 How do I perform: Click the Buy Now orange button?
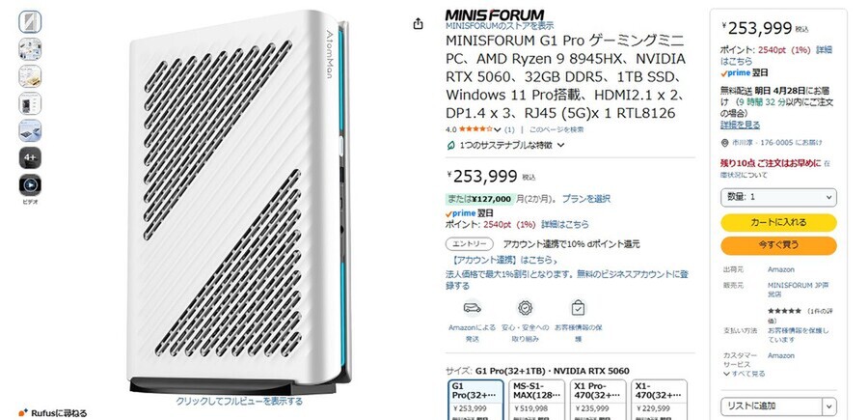778,245
